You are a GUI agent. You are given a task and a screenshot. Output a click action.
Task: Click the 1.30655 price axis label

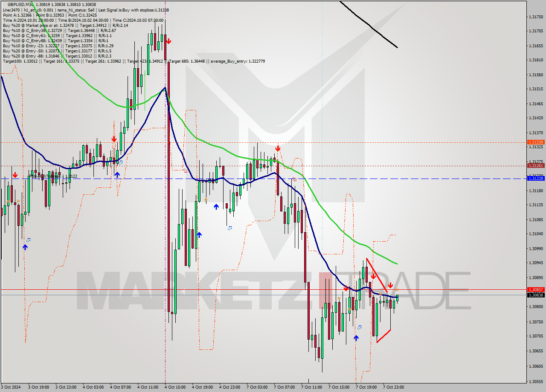coord(536,351)
